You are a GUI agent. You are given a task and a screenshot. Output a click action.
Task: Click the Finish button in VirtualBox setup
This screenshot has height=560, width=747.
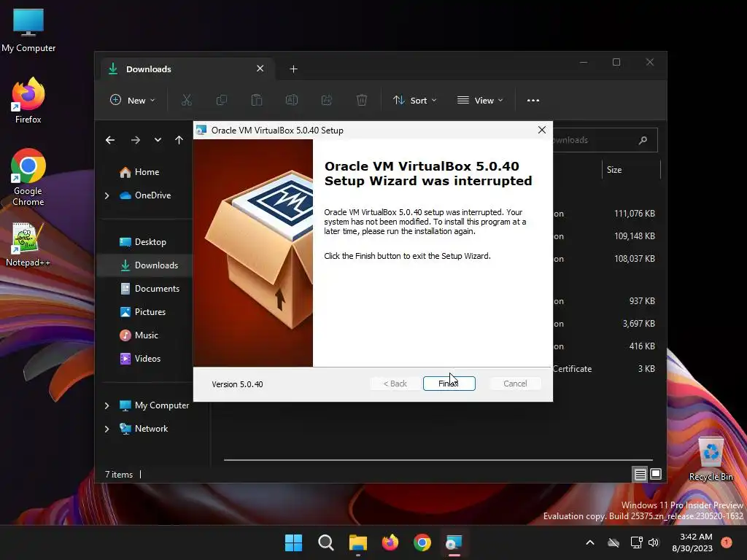click(449, 384)
